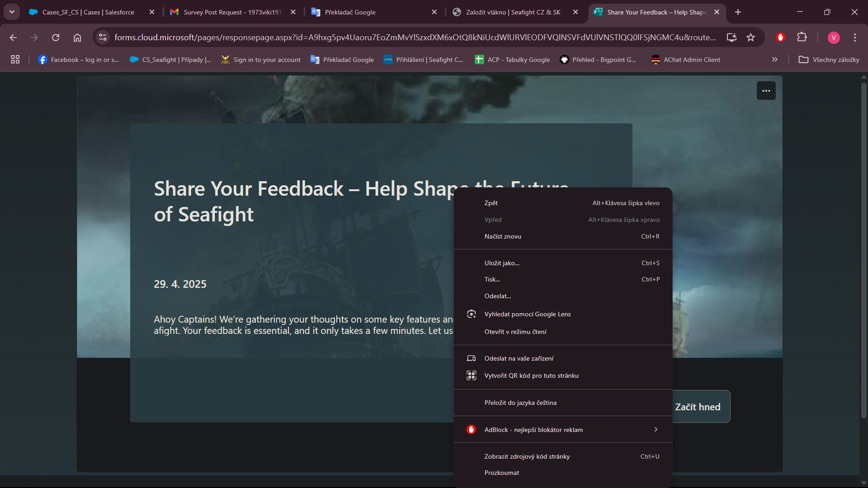Choose Odeslat na vaše zařízení
This screenshot has height=488, width=868.
(563, 358)
